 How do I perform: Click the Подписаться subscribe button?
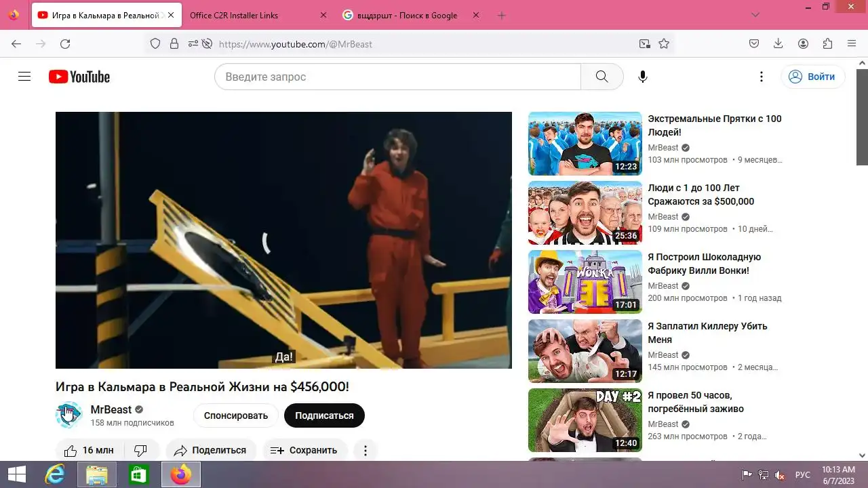[x=324, y=415]
